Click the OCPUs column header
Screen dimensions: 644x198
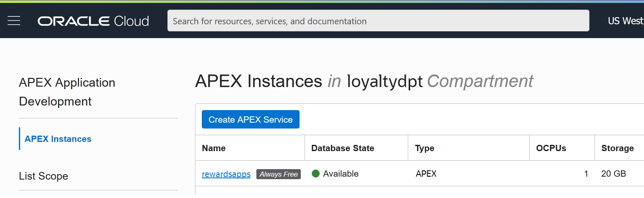[551, 148]
